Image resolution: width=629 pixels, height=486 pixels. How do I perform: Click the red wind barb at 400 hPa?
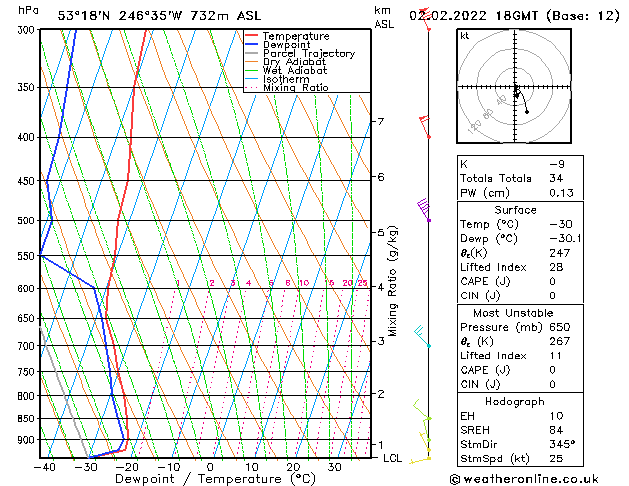tap(424, 127)
